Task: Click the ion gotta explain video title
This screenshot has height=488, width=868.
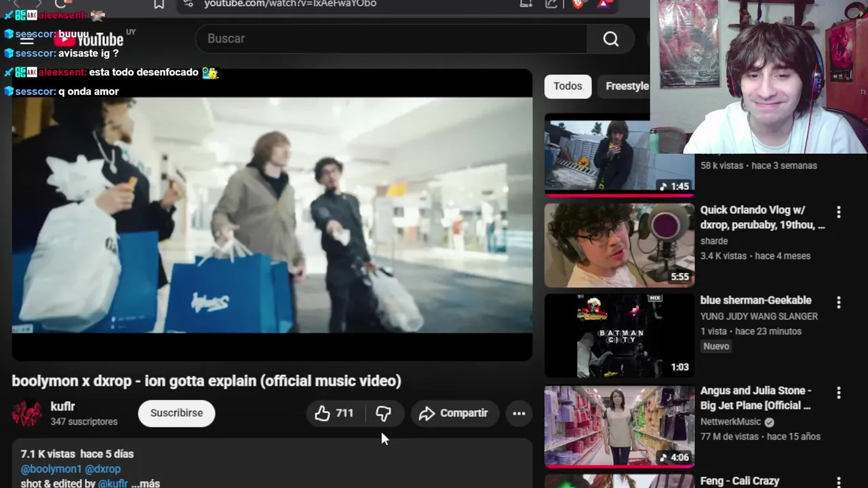Action: [x=206, y=381]
